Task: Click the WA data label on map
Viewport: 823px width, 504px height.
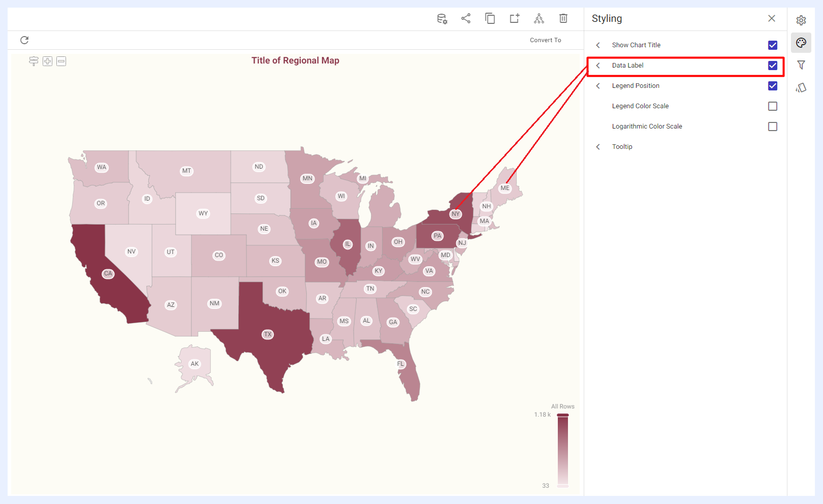Action: tap(102, 167)
